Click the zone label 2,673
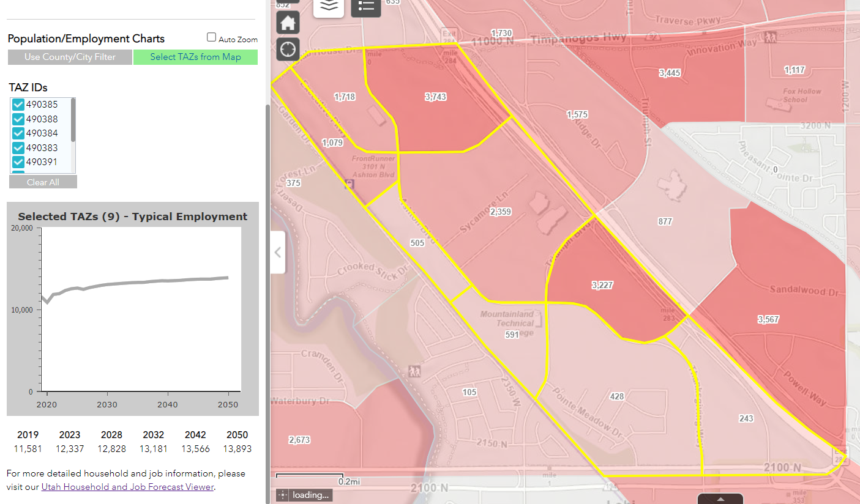This screenshot has width=860, height=504. [299, 440]
